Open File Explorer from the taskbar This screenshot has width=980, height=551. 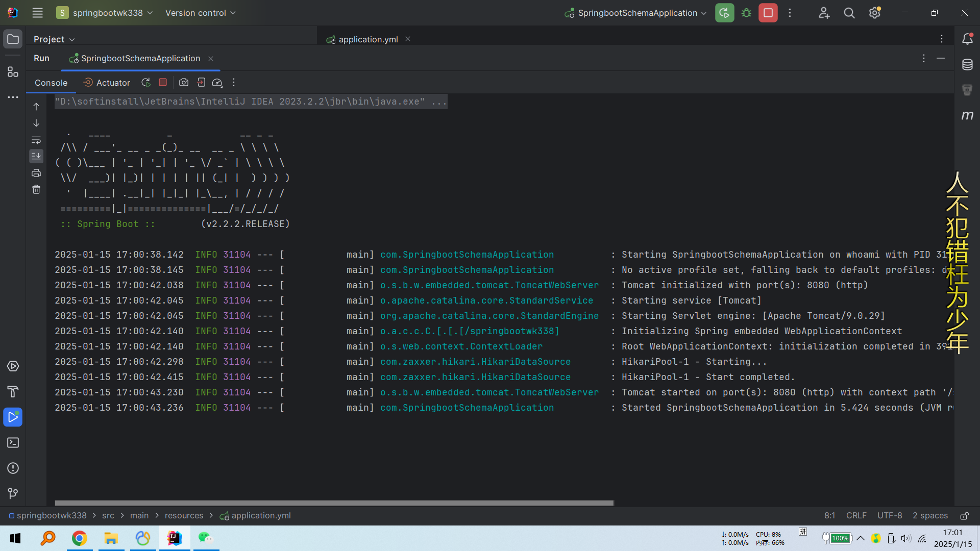pos(111,538)
